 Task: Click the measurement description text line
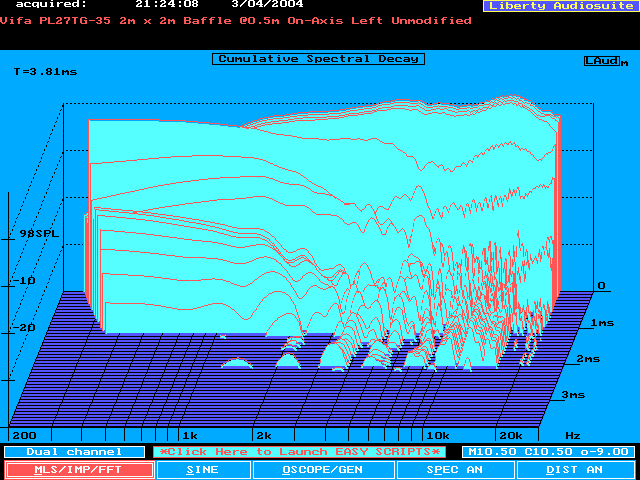pos(235,21)
